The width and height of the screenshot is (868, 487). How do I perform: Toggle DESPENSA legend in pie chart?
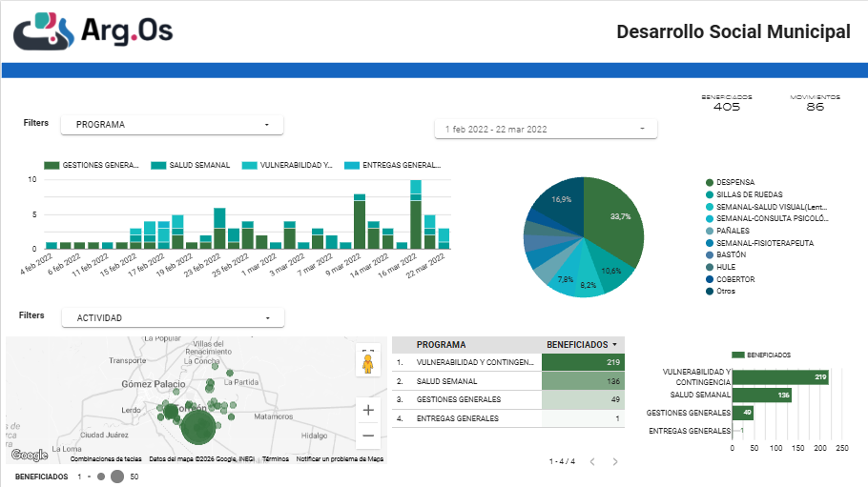pos(730,182)
